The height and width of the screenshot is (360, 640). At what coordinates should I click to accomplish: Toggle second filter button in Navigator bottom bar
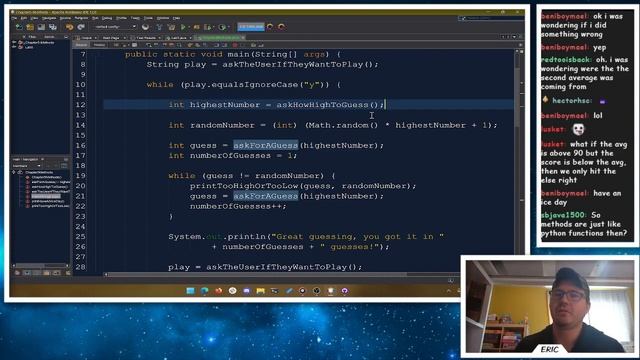click(x=27, y=273)
